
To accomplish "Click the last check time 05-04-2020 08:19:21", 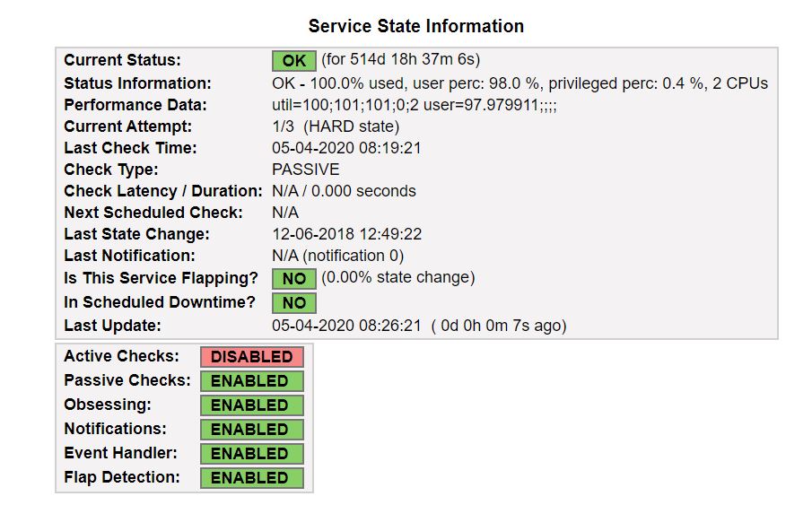I will click(346, 148).
